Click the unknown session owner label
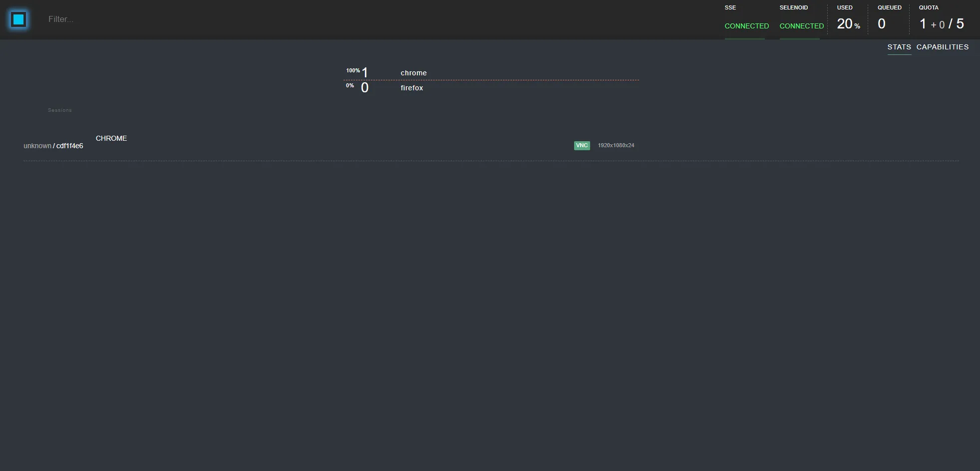 click(37, 146)
